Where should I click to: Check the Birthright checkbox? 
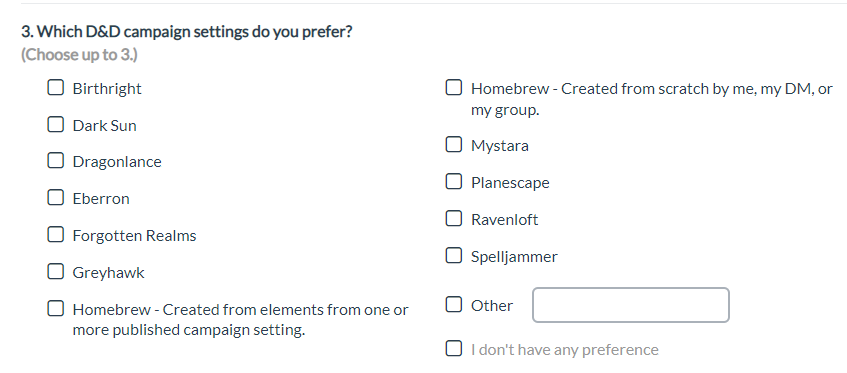(55, 87)
